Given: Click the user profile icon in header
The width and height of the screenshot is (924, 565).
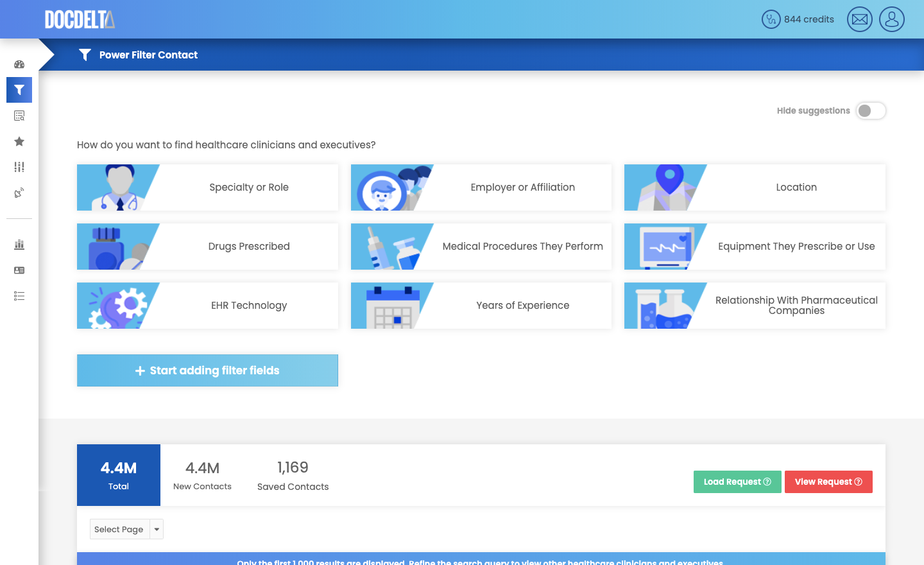Looking at the screenshot, I should 891,19.
